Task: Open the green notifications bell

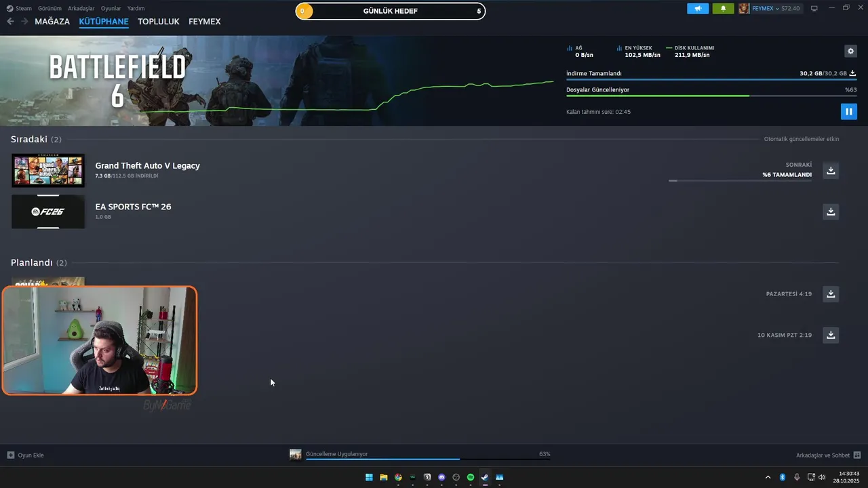Action: pos(723,9)
